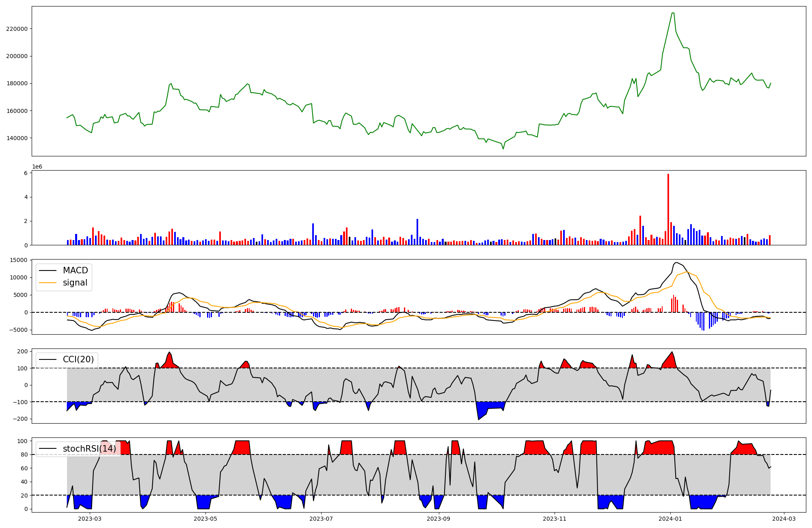The image size is (812, 528).
Task: Click the 2024-03 x-axis tick label
Action: pos(784,519)
